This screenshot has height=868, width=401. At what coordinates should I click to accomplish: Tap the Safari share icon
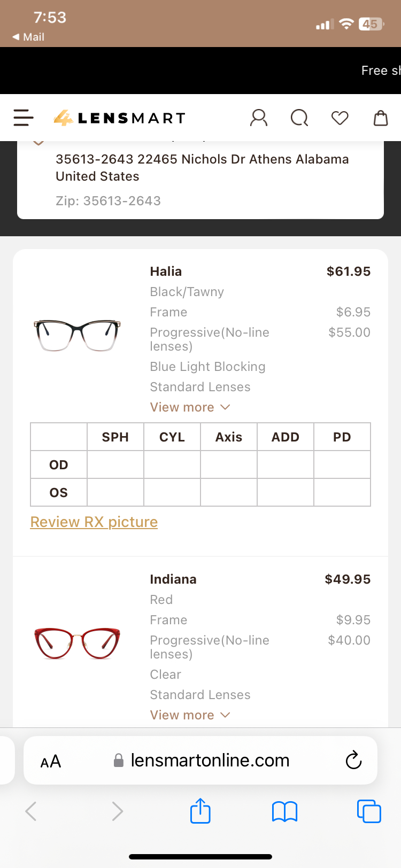point(200,811)
